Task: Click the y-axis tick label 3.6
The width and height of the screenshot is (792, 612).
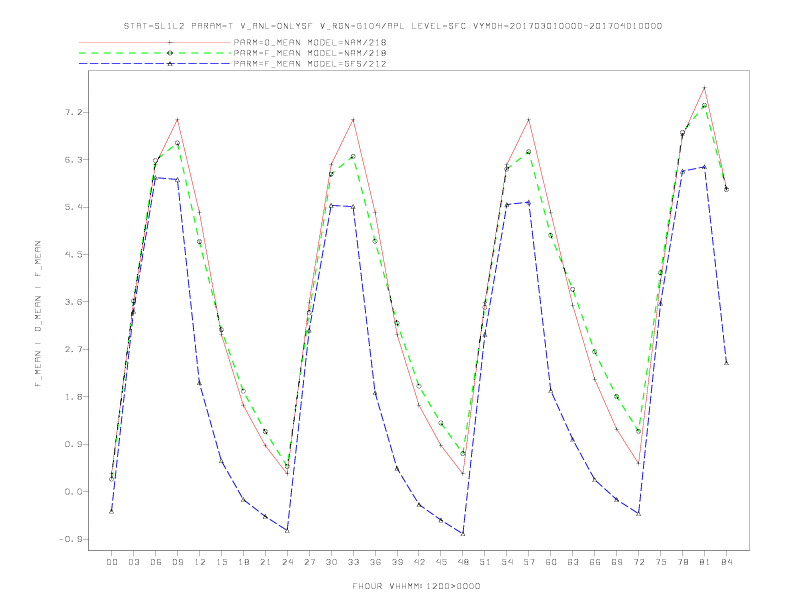Action: click(73, 302)
